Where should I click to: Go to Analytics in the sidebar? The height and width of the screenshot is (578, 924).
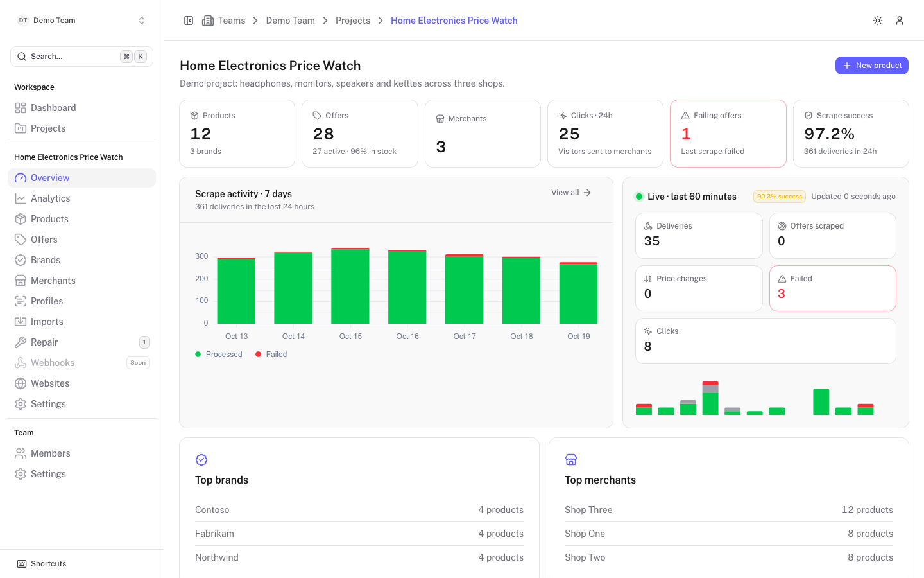coord(81,198)
